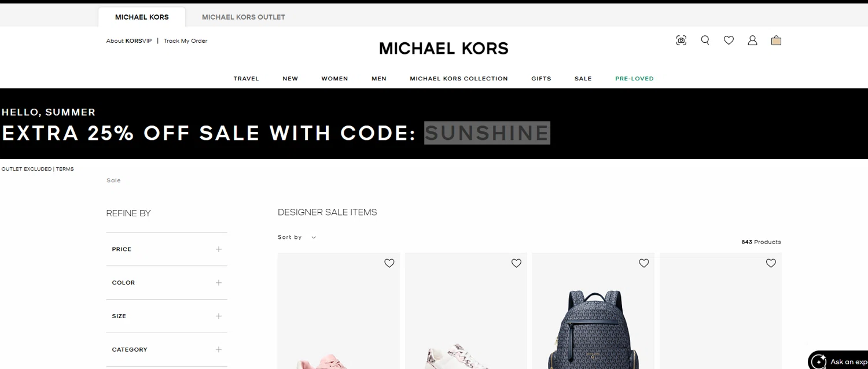Open the Terms link under banner
This screenshot has width=868, height=369.
(x=65, y=169)
